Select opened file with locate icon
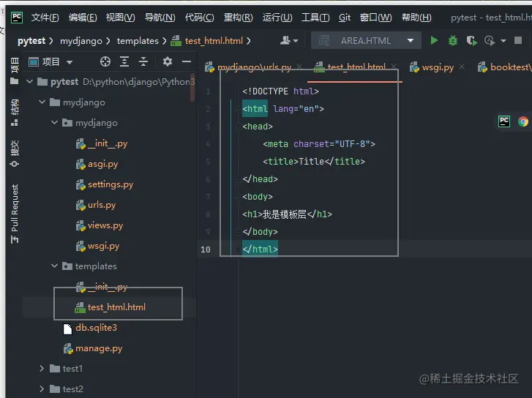 click(105, 61)
